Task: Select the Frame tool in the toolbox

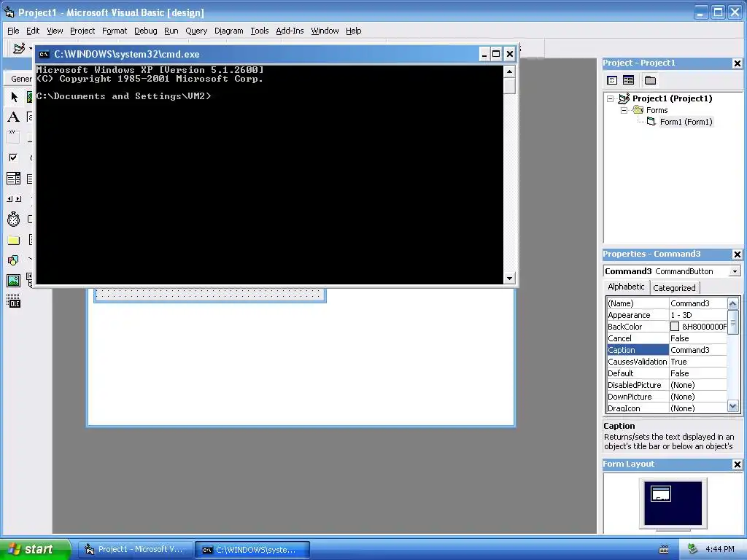Action: click(14, 137)
